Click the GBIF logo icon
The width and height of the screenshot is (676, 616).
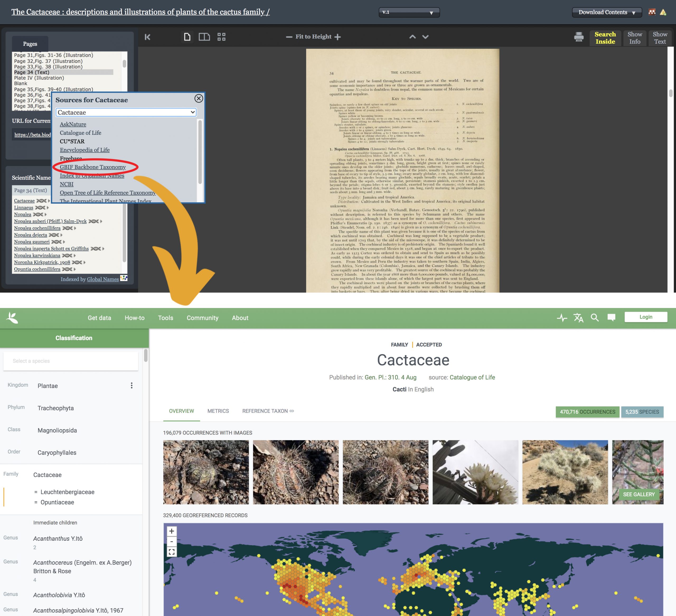(x=12, y=318)
